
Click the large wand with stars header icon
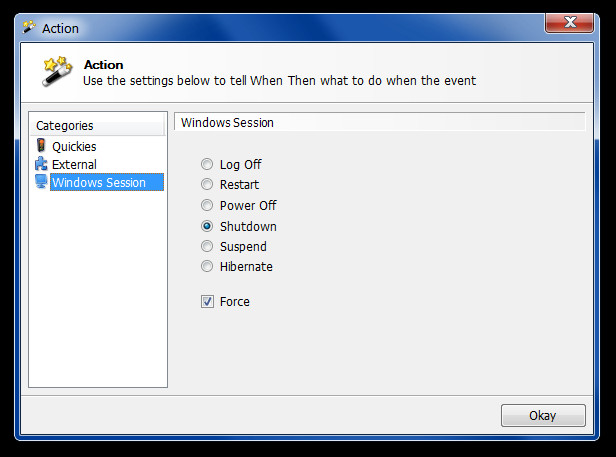point(57,71)
